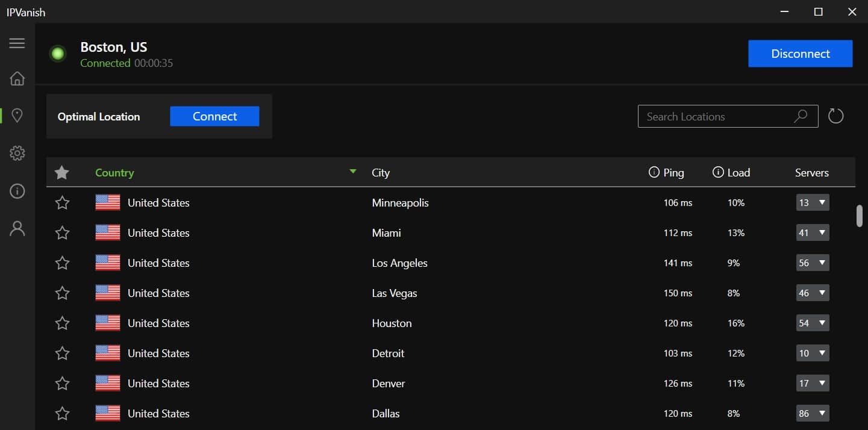868x430 pixels.
Task: Open Denver servers dropdown showing 17
Action: pos(813,383)
